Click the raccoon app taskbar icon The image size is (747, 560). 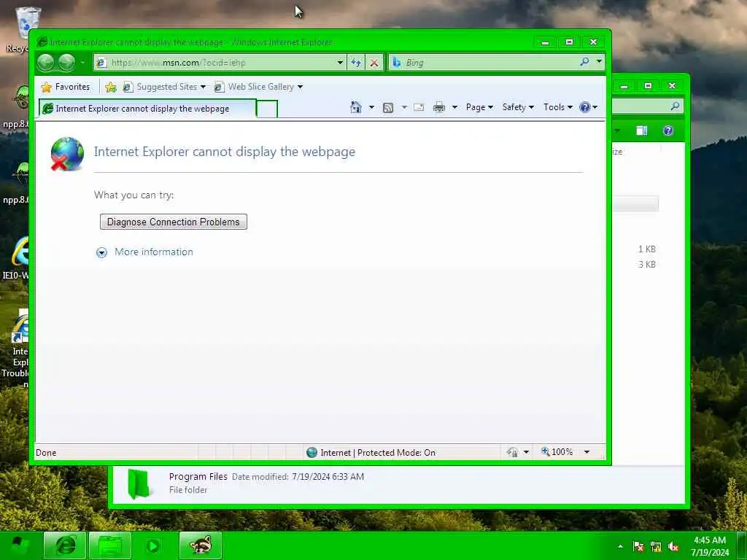click(x=201, y=545)
